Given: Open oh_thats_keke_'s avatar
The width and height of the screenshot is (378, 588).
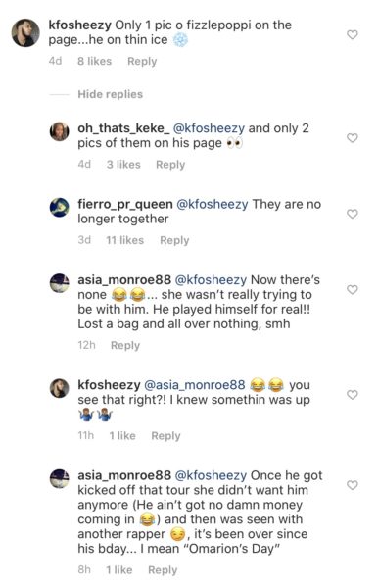Looking at the screenshot, I should [x=59, y=131].
